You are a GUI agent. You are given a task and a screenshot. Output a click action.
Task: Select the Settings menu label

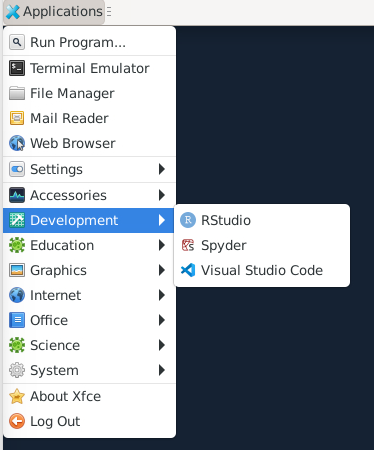56,169
